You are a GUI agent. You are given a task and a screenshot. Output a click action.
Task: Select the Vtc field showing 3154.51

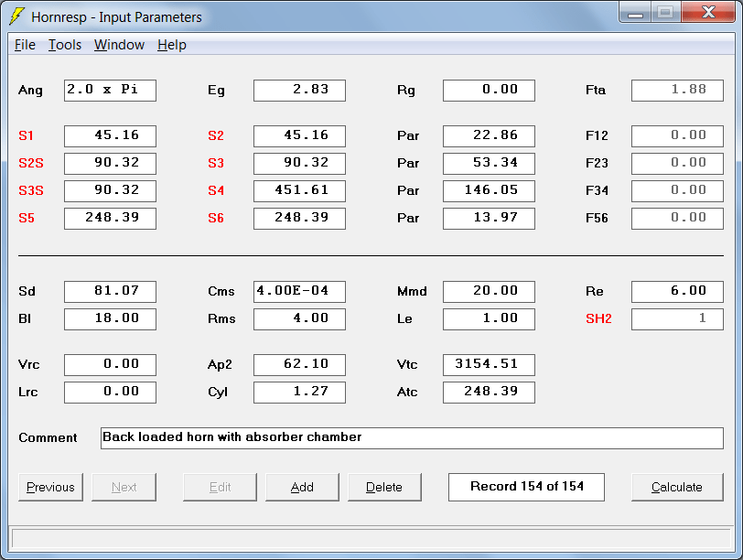(489, 365)
